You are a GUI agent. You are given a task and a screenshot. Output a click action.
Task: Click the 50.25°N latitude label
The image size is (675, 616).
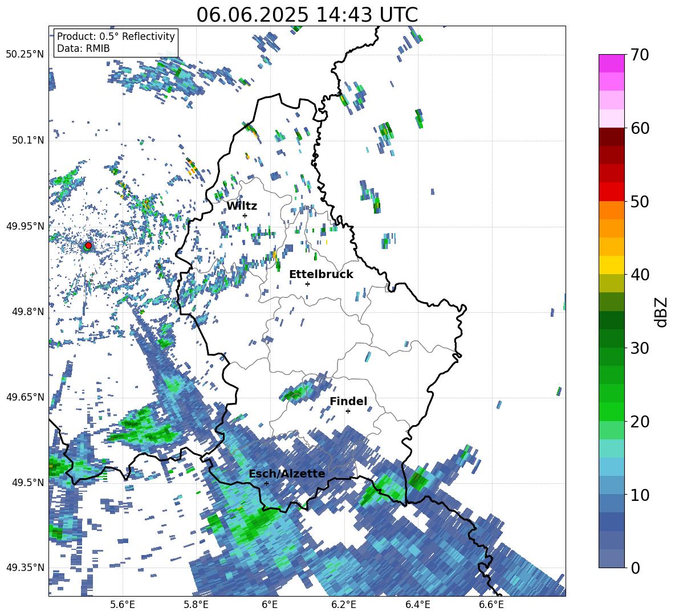point(25,54)
